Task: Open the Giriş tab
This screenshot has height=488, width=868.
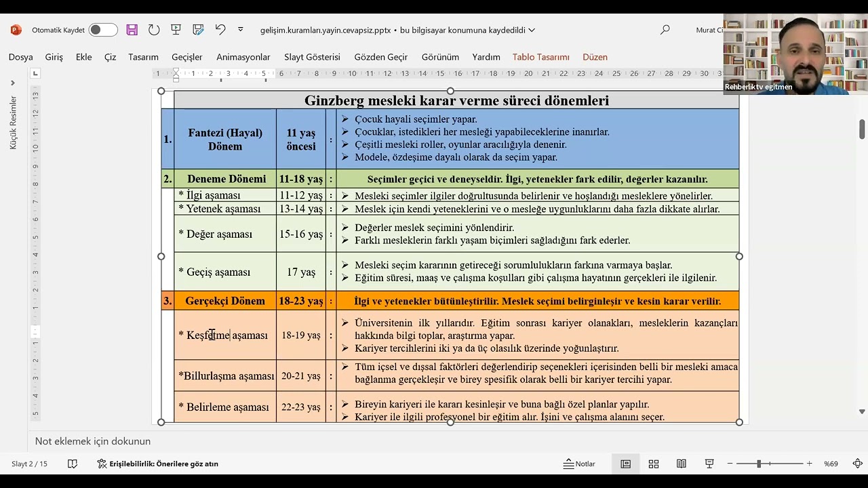Action: point(54,57)
